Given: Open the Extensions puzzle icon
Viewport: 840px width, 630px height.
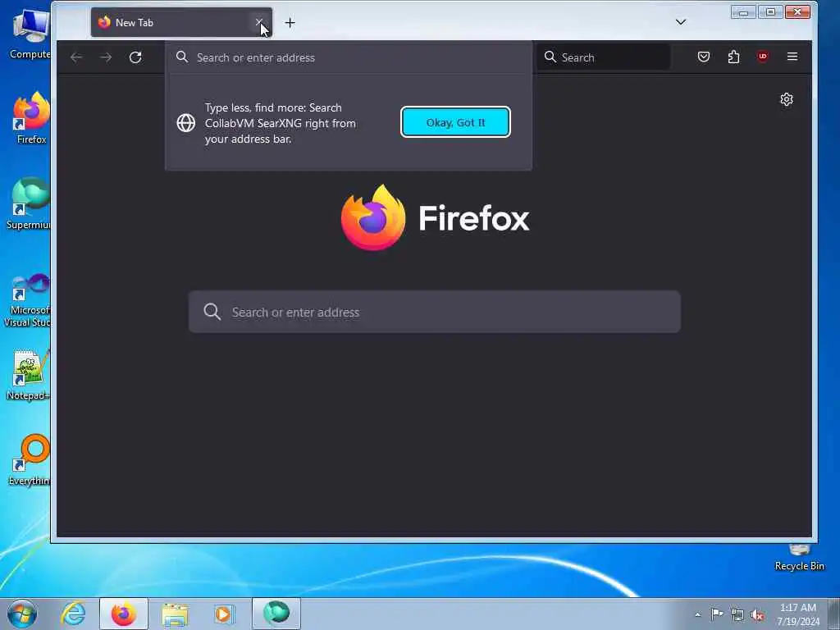Looking at the screenshot, I should click(734, 57).
